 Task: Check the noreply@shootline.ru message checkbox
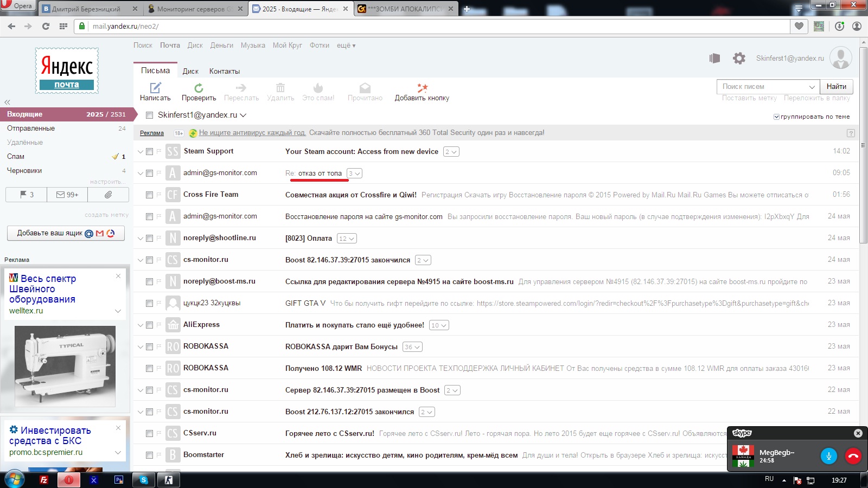coord(149,238)
